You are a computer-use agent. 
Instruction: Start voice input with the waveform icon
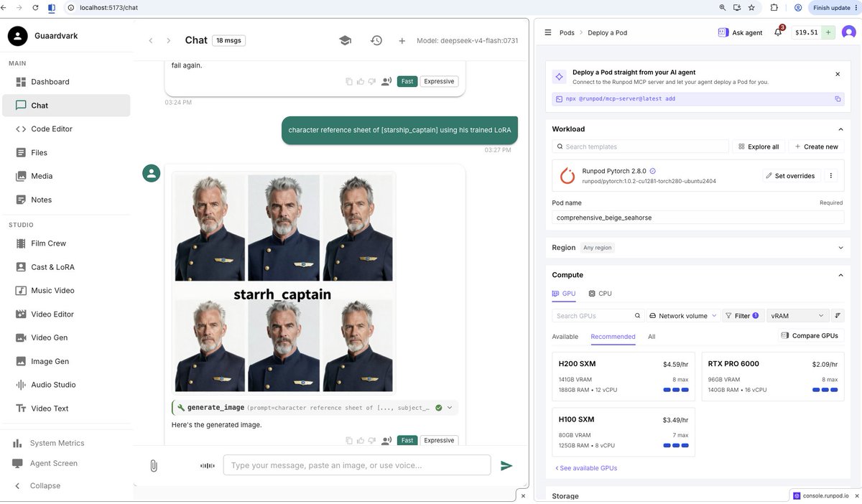click(208, 465)
